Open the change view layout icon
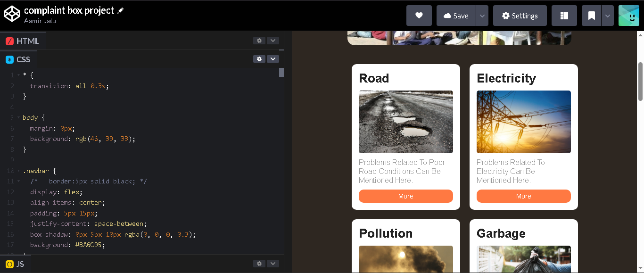The image size is (644, 273). pos(564,16)
